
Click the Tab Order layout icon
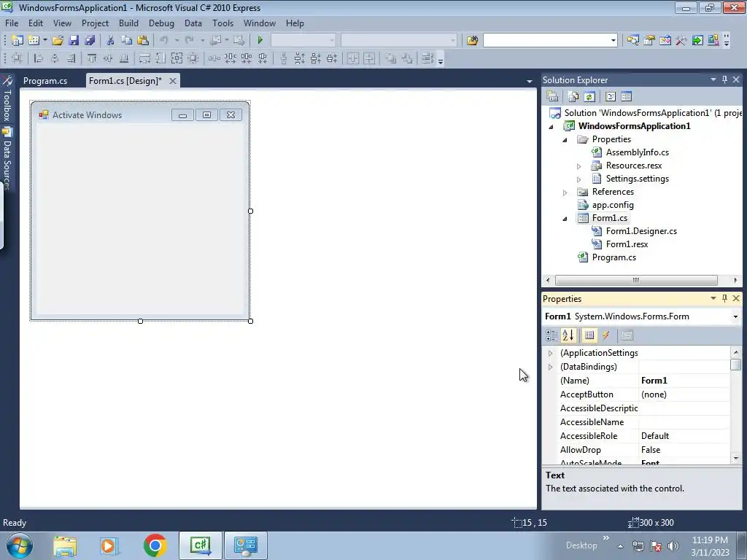click(427, 58)
